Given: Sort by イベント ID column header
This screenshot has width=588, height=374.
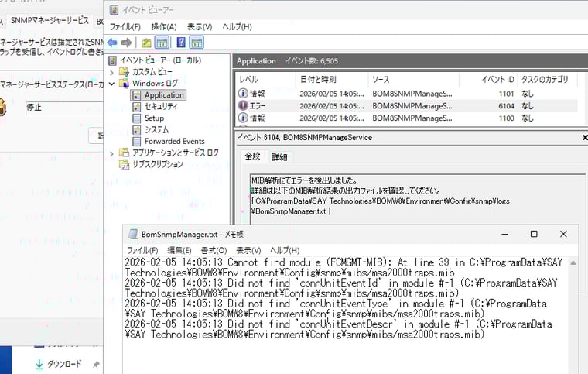Looking at the screenshot, I should (x=488, y=80).
